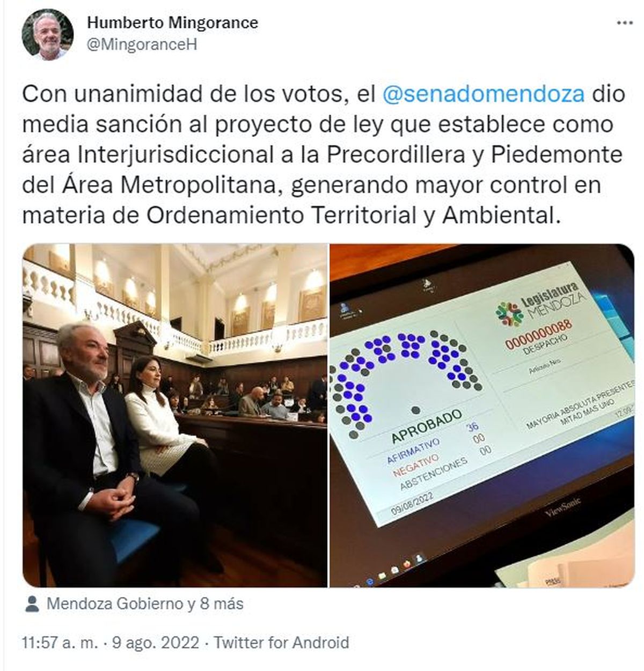Click the 11:57 a. m. timestamp
Image resolution: width=644 pixels, height=671 pixels.
click(x=60, y=643)
